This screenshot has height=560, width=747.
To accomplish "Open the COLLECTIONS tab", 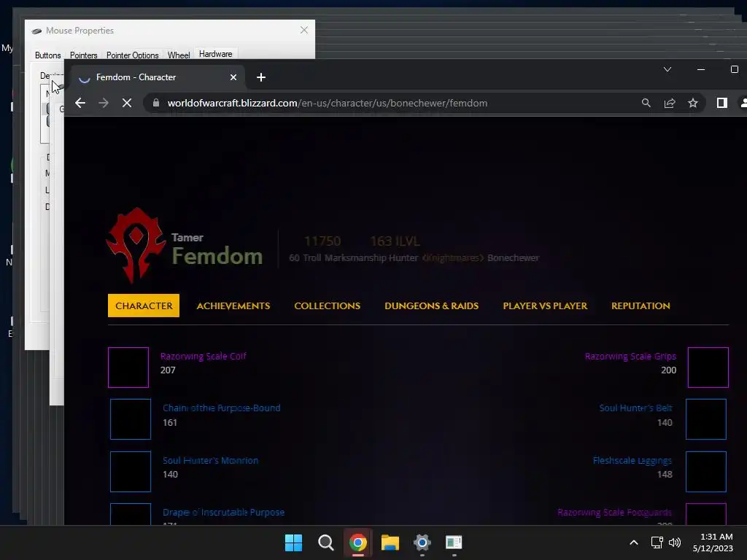I will coord(328,306).
